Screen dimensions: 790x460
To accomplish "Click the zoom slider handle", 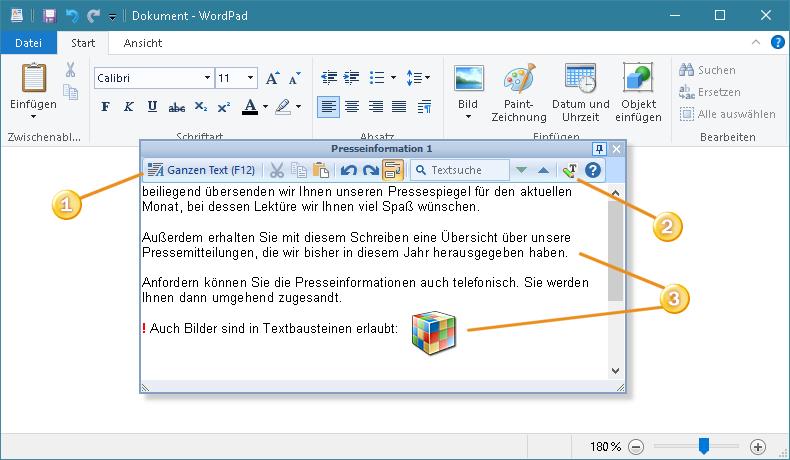I will [x=704, y=446].
